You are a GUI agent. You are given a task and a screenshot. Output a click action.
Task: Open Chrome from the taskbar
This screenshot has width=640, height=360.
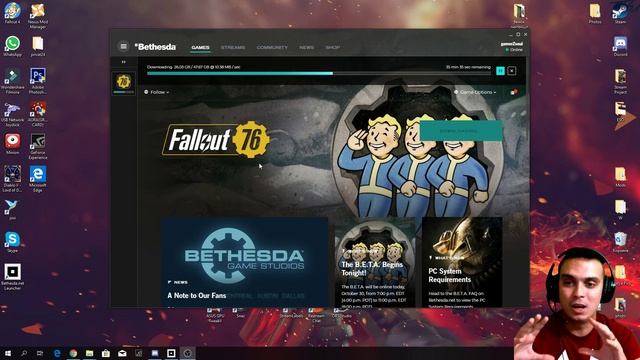(x=73, y=353)
